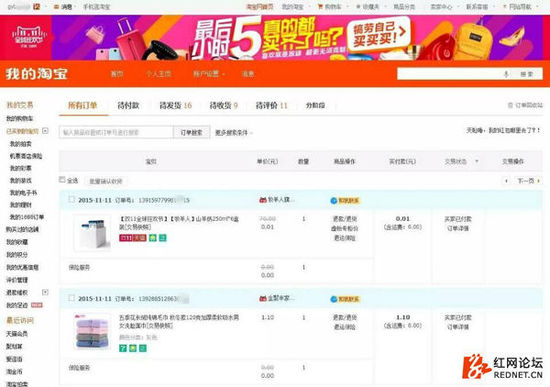Open 订单详情 link for the first order
Image resolution: width=550 pixels, height=387 pixels.
click(458, 228)
